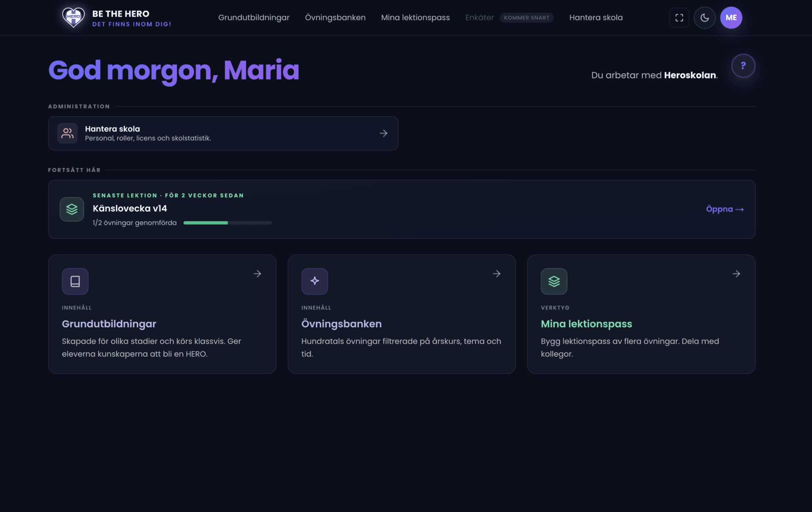Image resolution: width=812 pixels, height=512 pixels.
Task: Click the Kommer snart badge
Action: [527, 18]
